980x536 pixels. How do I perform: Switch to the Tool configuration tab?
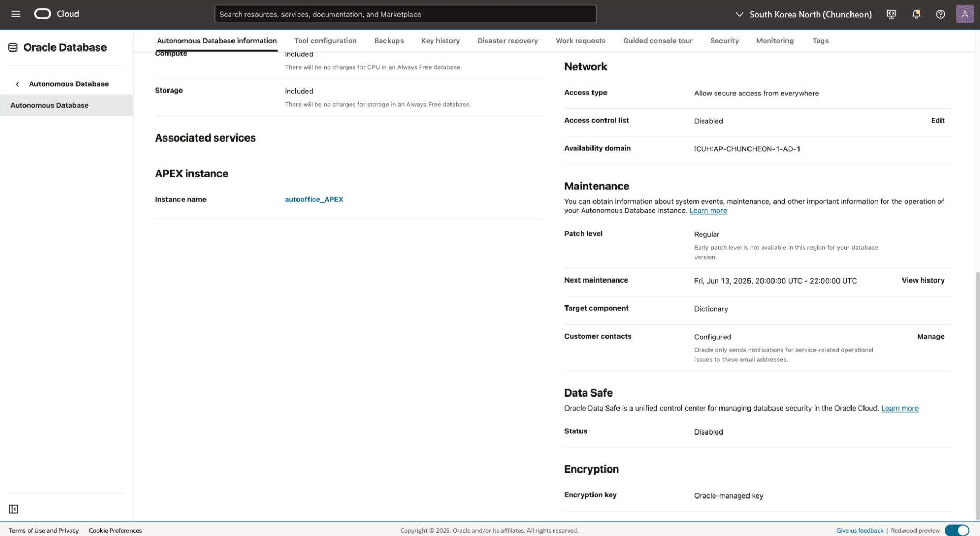[x=325, y=41]
